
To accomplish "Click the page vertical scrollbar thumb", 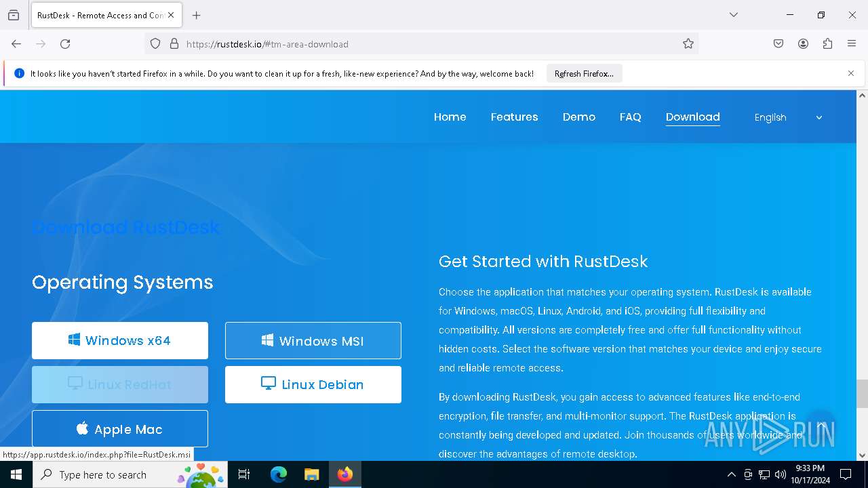I will (862, 394).
